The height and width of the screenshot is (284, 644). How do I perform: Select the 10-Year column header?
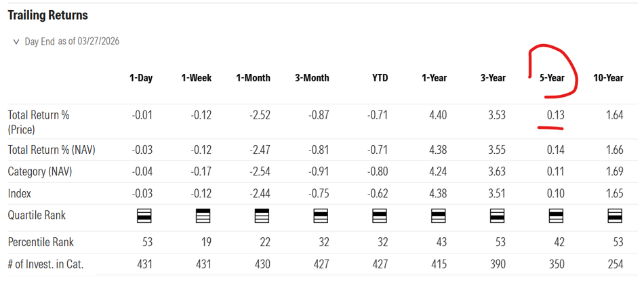(608, 78)
